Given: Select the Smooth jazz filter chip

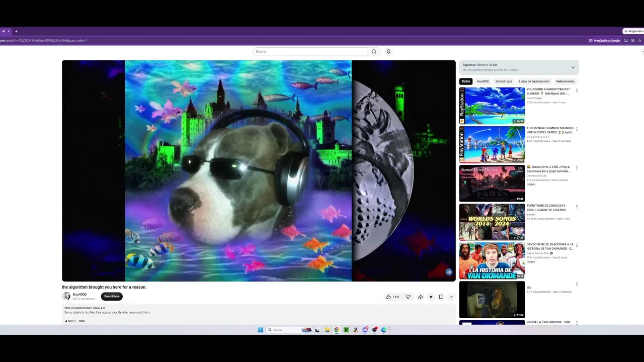Looking at the screenshot, I should coord(504,81).
